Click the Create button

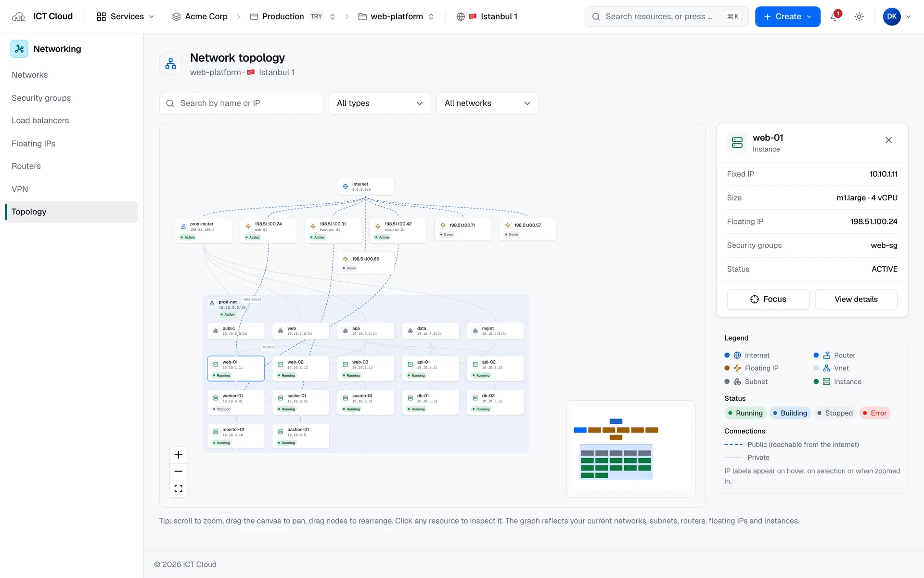click(787, 16)
